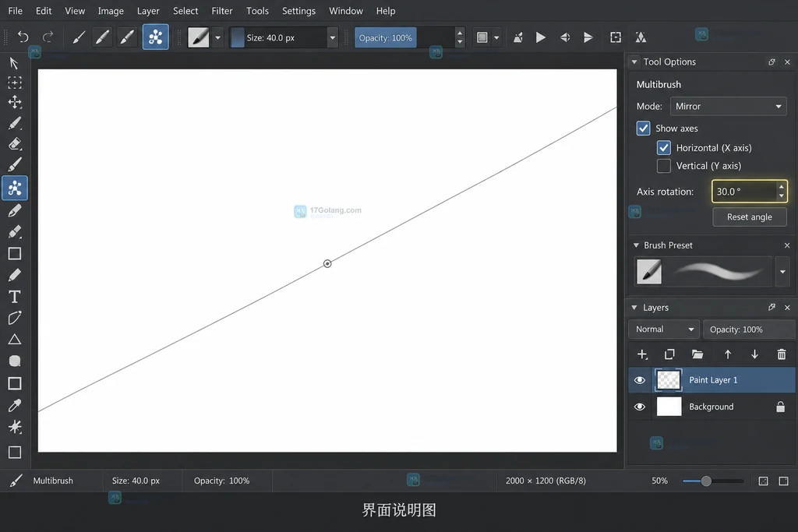
Task: Open the Filter menu
Action: pyautogui.click(x=222, y=11)
